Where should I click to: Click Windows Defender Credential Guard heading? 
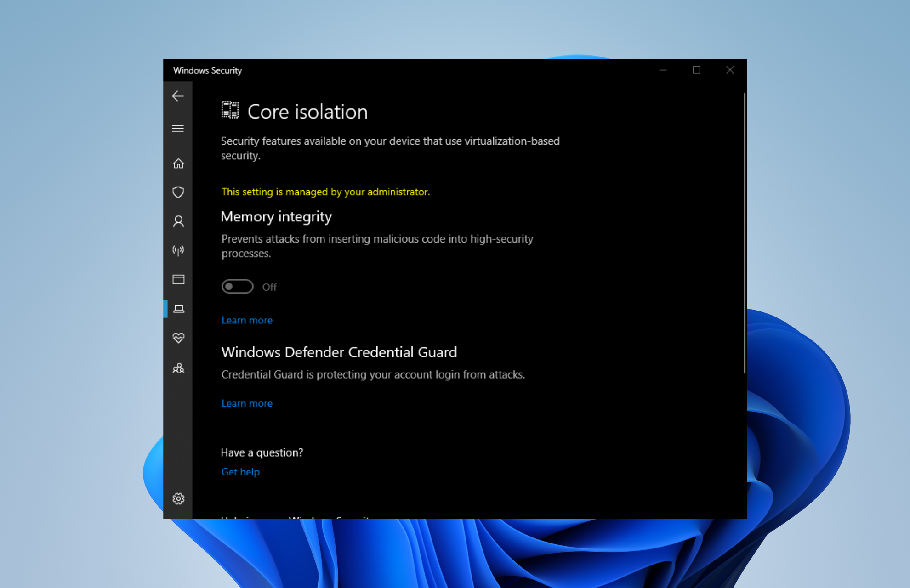pyautogui.click(x=339, y=352)
